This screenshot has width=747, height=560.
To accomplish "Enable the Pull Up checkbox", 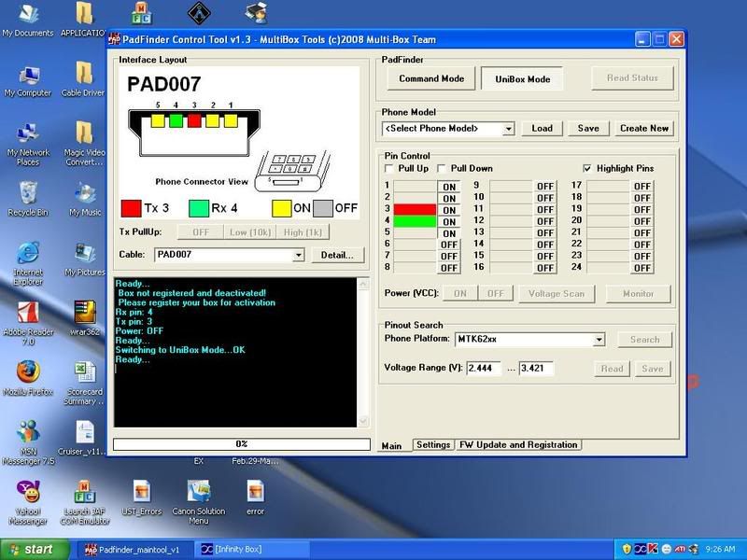I will tap(389, 169).
